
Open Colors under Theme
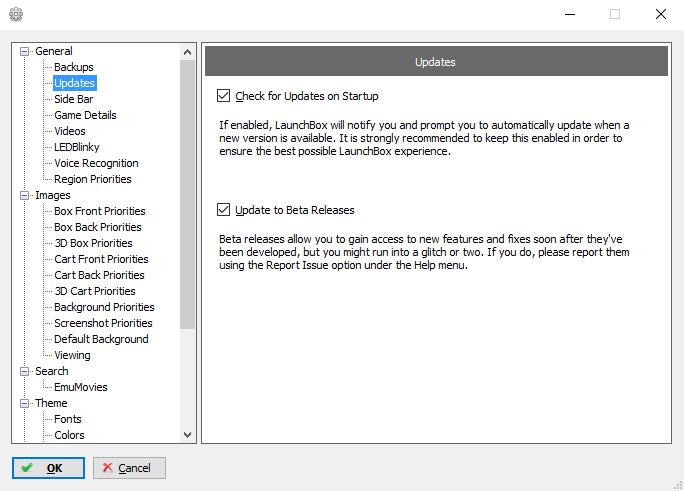point(69,435)
